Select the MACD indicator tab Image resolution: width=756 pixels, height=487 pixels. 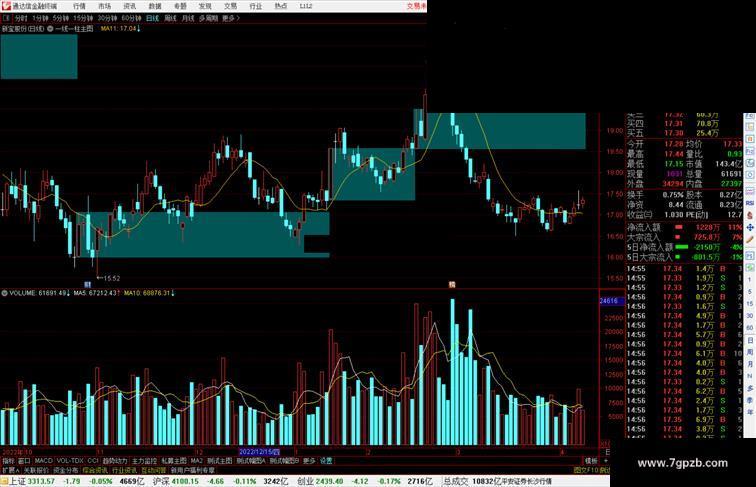43,461
